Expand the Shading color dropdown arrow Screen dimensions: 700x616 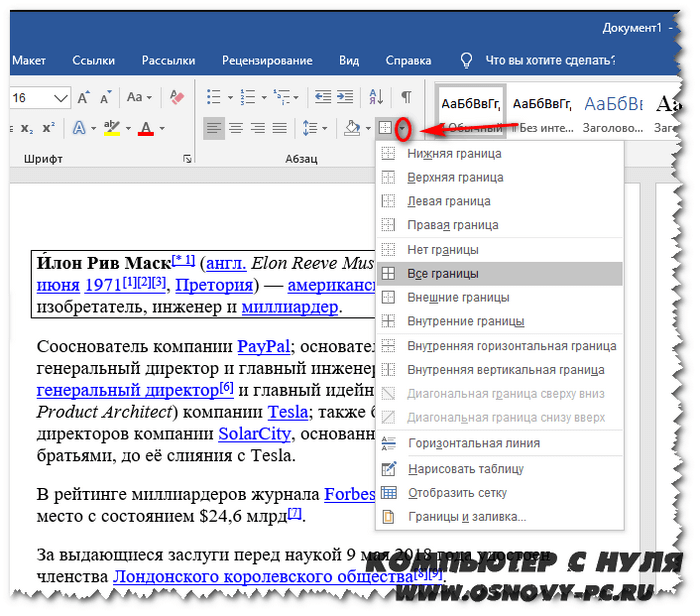pos(368,129)
